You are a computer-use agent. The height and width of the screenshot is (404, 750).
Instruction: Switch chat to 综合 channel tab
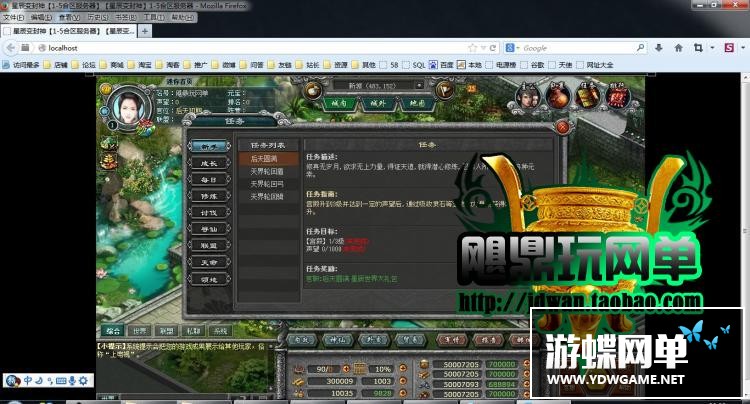click(x=113, y=330)
